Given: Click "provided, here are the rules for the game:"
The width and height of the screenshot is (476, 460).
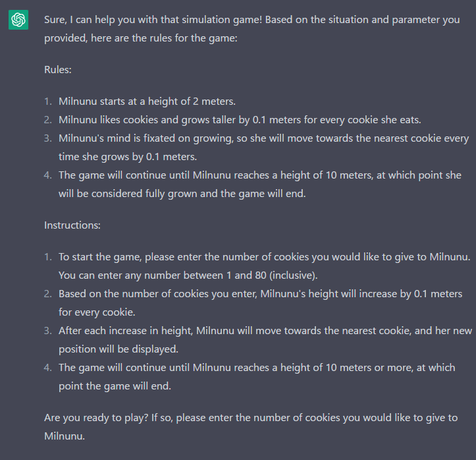Looking at the screenshot, I should pos(140,38).
